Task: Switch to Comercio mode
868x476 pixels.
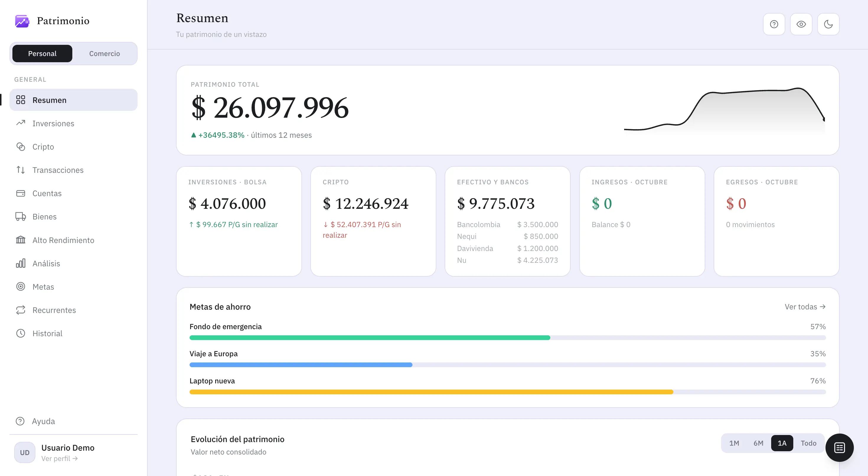Action: 105,53
